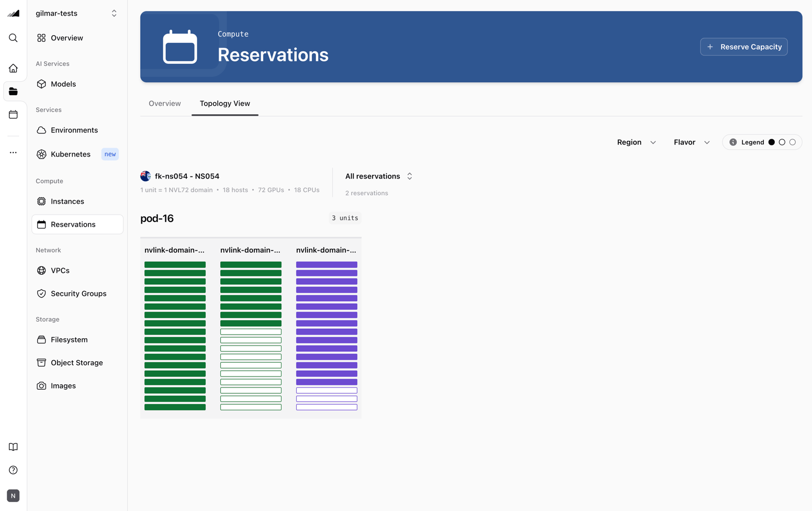Click the third nvlink-domain column header
The height and width of the screenshot is (511, 812).
(x=326, y=250)
